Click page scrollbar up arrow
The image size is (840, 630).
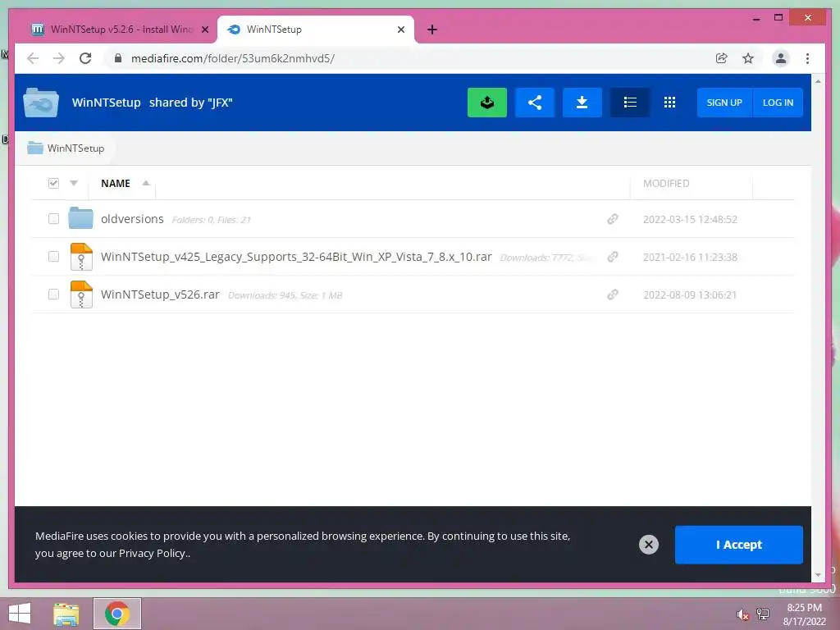tap(818, 81)
